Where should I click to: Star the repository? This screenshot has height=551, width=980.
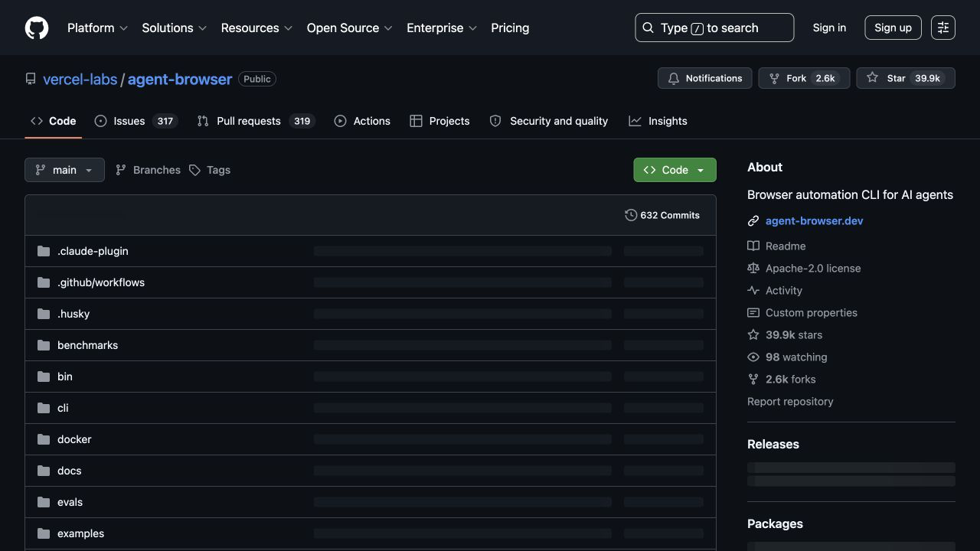906,78
